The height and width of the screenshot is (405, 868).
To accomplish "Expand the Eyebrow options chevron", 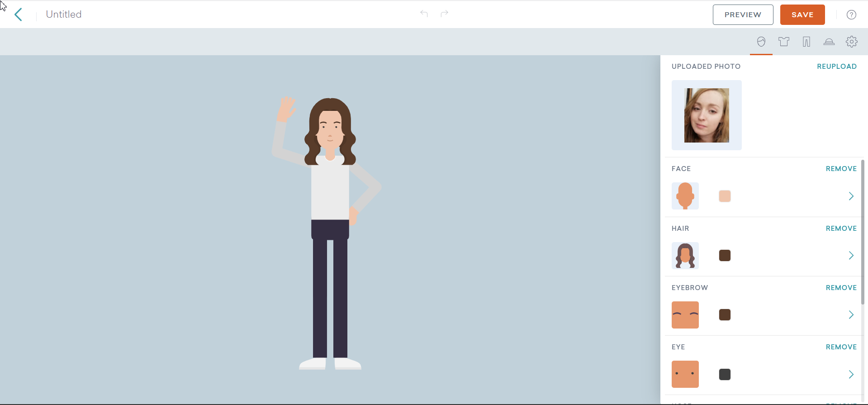I will tap(851, 315).
